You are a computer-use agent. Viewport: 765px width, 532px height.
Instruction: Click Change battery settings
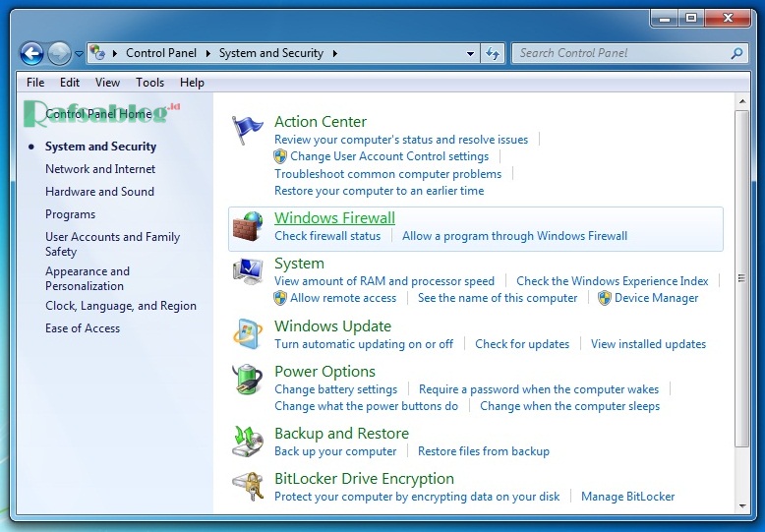335,389
